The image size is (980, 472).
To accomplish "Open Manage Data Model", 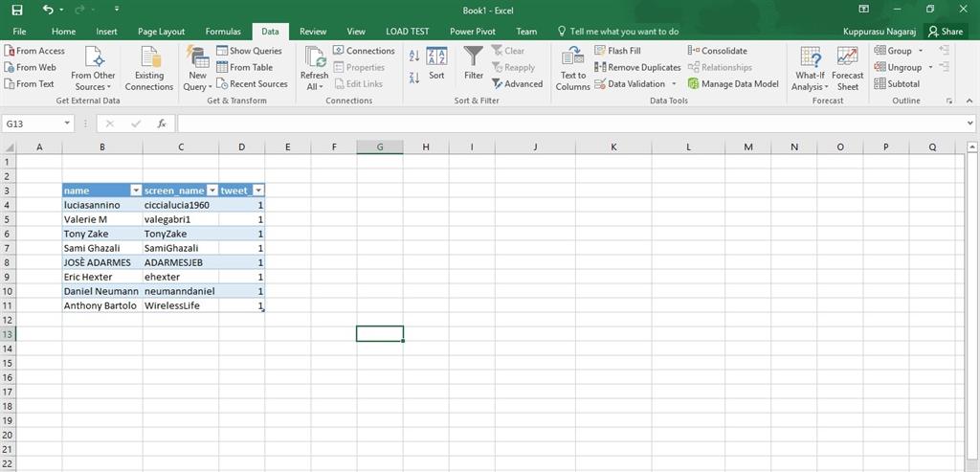I will point(733,83).
